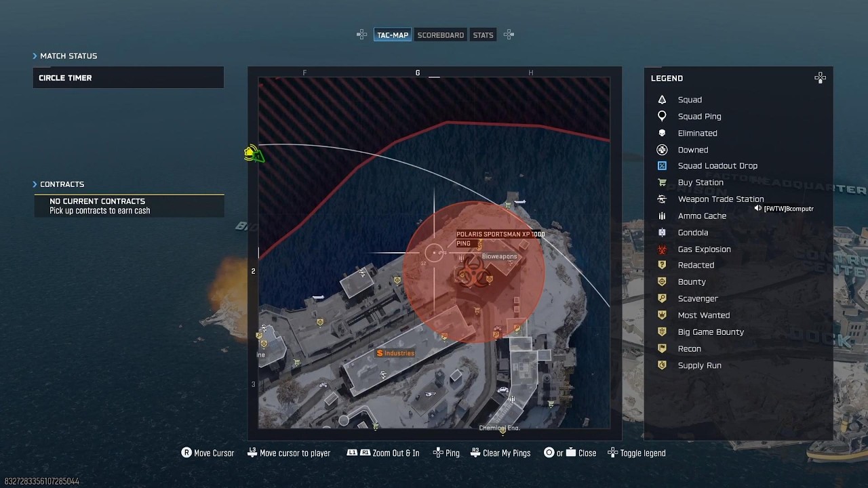Click the d-pad icon right of STATS
The height and width of the screenshot is (488, 868).
(x=509, y=35)
